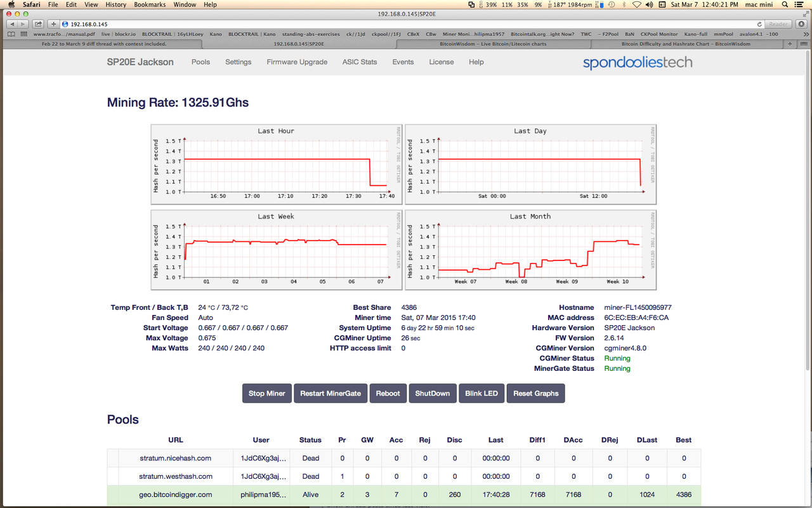Click the Restart MinerGate button

[x=331, y=393]
